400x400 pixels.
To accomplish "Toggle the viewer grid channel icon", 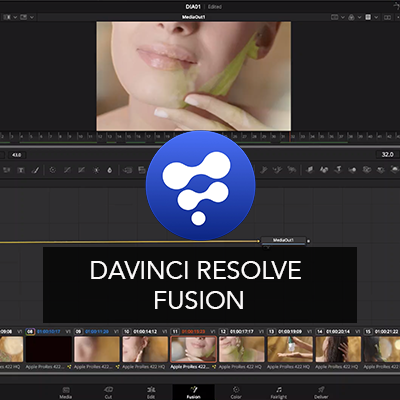I will pos(368,17).
